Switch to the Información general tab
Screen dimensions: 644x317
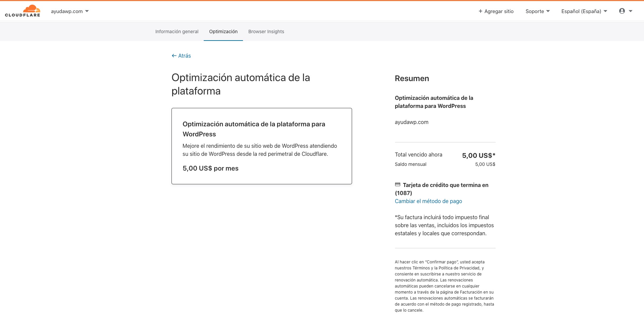click(177, 31)
